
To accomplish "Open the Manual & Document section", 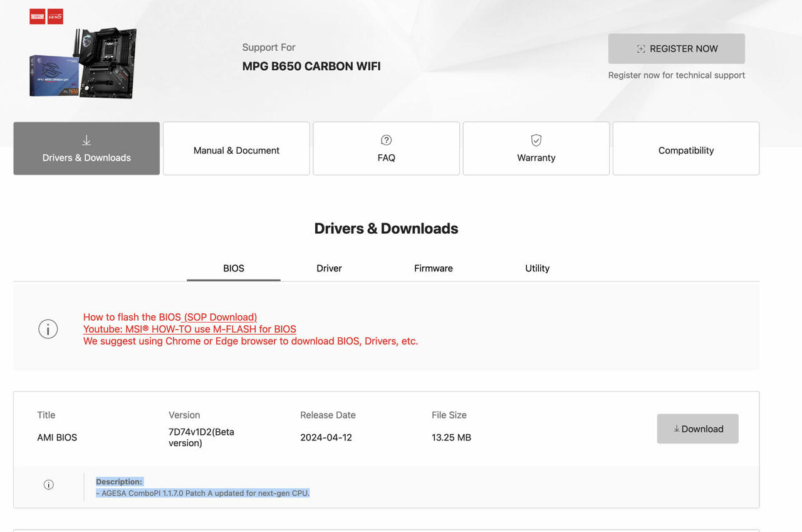I will point(236,149).
